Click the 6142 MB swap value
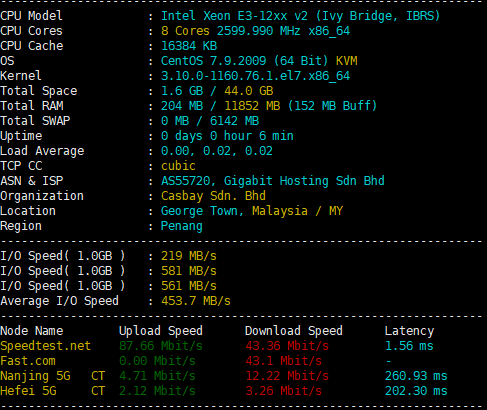This screenshot has width=487, height=410. pyautogui.click(x=234, y=121)
